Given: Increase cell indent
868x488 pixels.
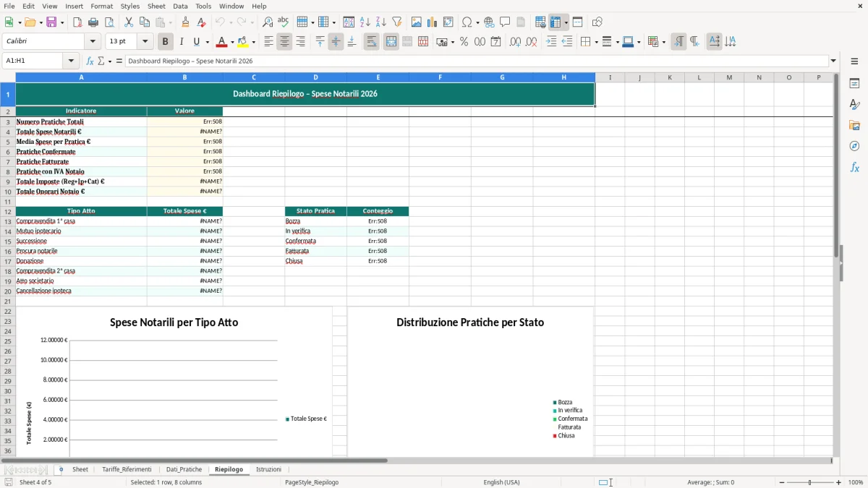Looking at the screenshot, I should [x=551, y=42].
